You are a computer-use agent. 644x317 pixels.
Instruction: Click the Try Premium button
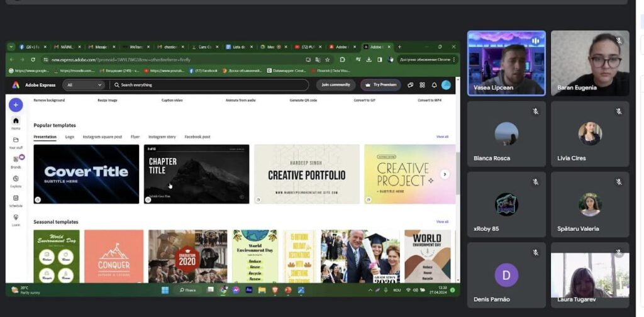pyautogui.click(x=380, y=85)
